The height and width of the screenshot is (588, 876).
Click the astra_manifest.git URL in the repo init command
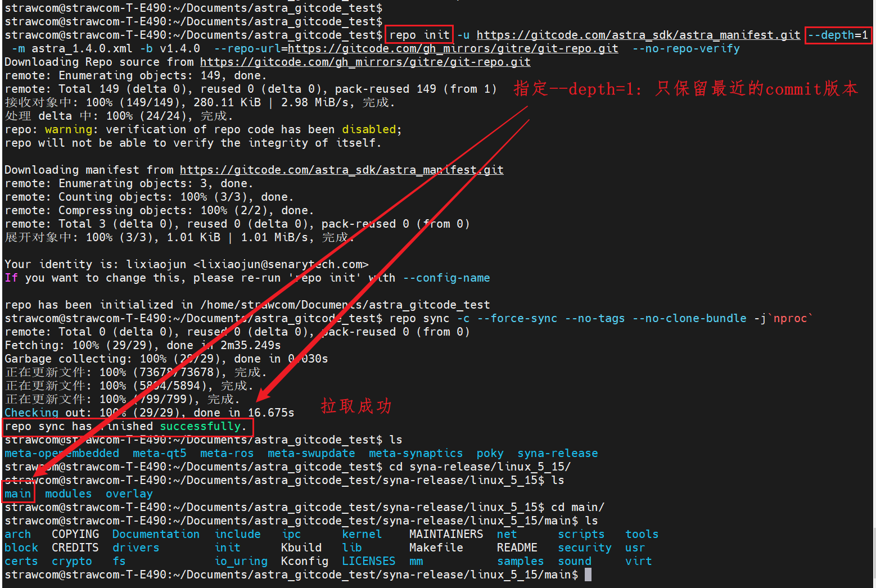coord(638,35)
